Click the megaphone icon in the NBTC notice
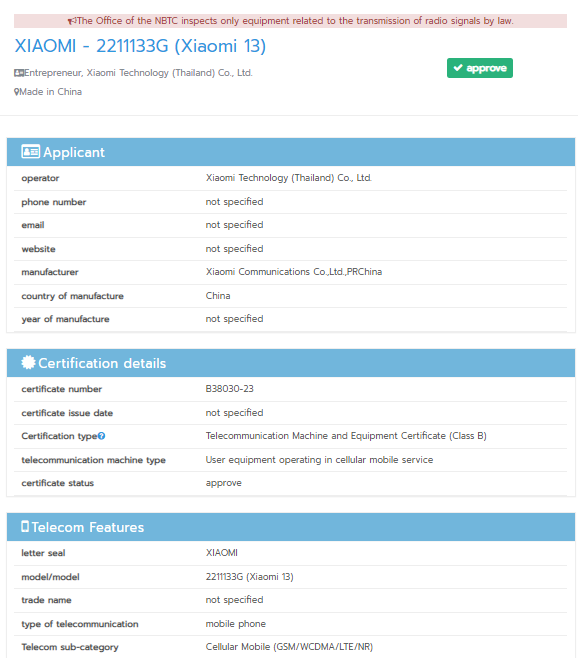This screenshot has width=578, height=658. [72, 21]
